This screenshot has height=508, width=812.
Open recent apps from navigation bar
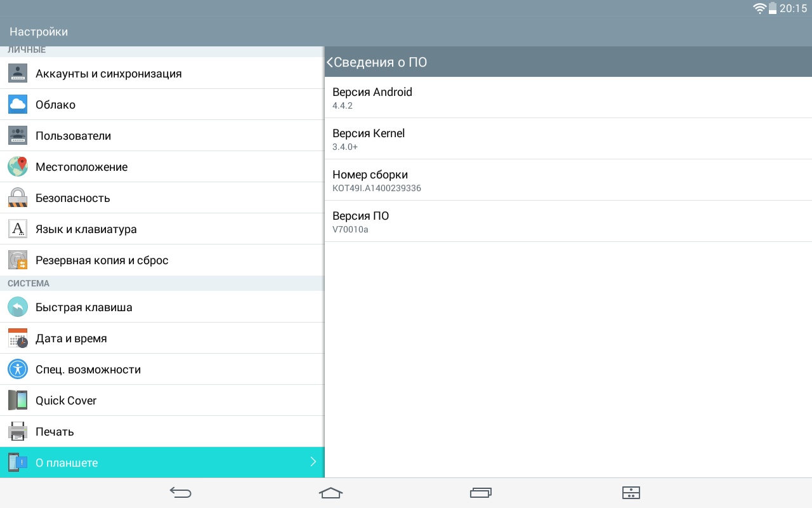pos(481,493)
